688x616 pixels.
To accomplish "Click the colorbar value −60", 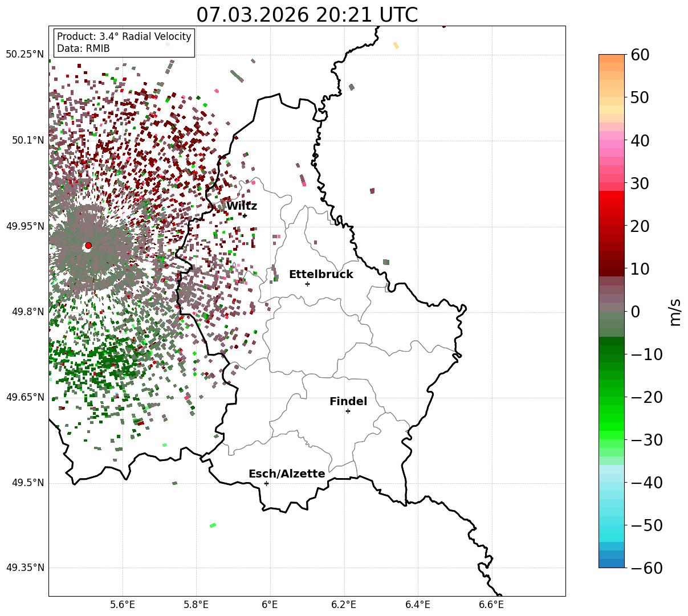I will (x=646, y=568).
